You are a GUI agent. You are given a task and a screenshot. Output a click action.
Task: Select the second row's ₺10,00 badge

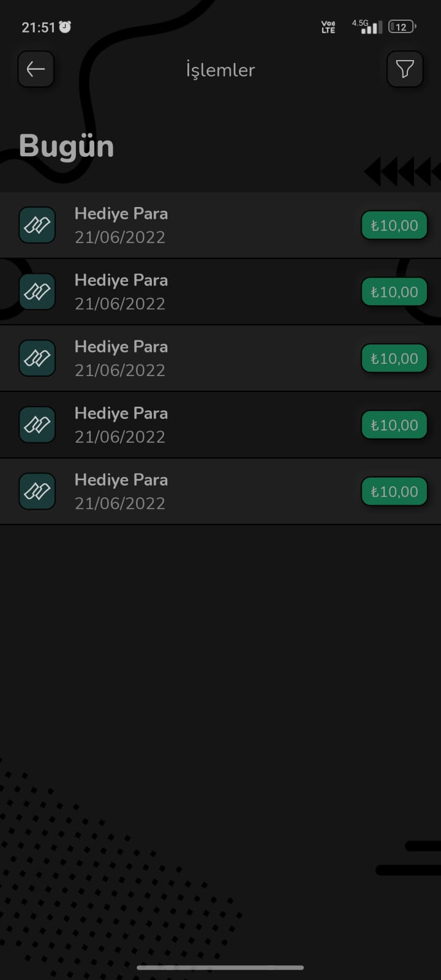point(394,292)
